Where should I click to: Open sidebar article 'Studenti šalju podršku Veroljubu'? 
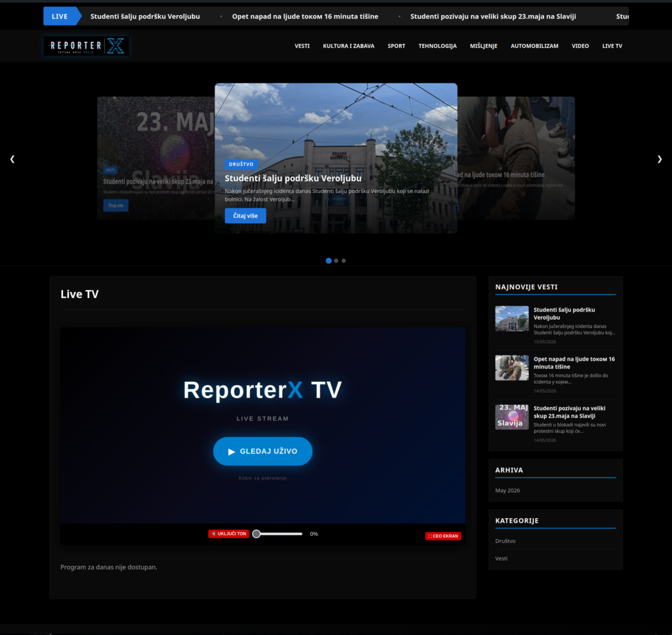click(x=564, y=314)
